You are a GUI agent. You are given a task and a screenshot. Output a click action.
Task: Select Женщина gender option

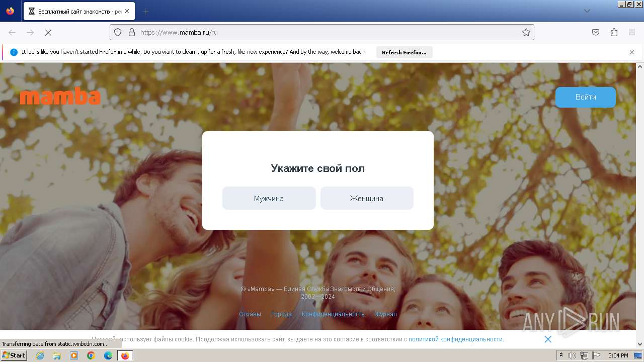click(x=367, y=198)
